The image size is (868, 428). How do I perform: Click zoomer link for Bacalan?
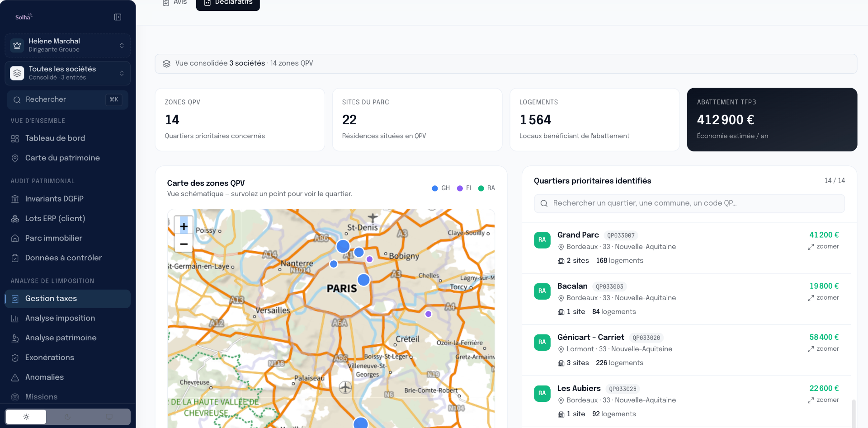823,298
